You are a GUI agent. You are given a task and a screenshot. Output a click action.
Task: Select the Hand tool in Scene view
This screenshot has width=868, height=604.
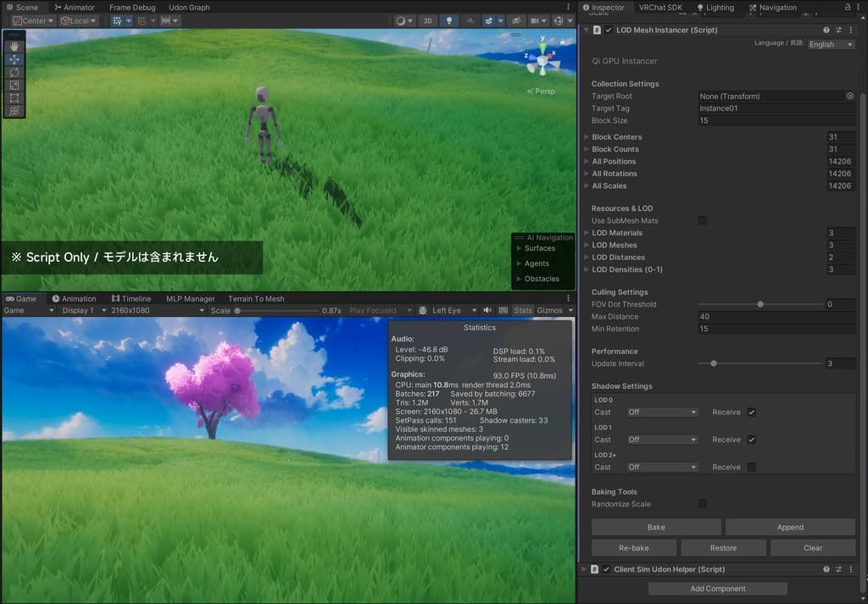point(14,47)
